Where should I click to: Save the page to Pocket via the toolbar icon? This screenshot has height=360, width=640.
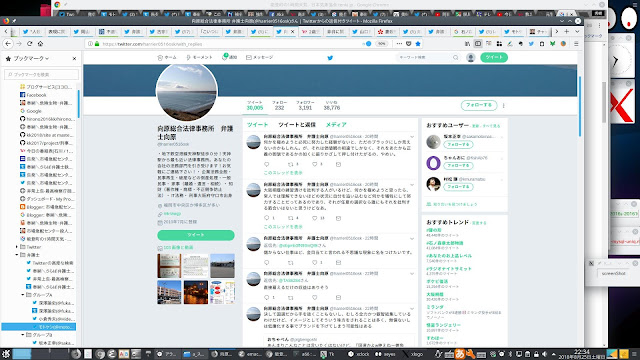tap(409, 44)
